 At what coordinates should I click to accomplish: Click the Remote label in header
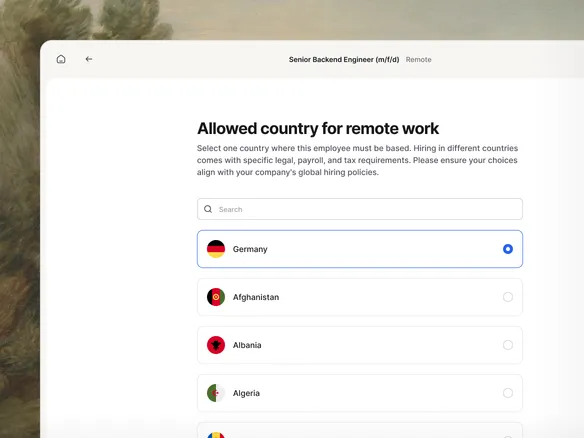click(x=419, y=60)
